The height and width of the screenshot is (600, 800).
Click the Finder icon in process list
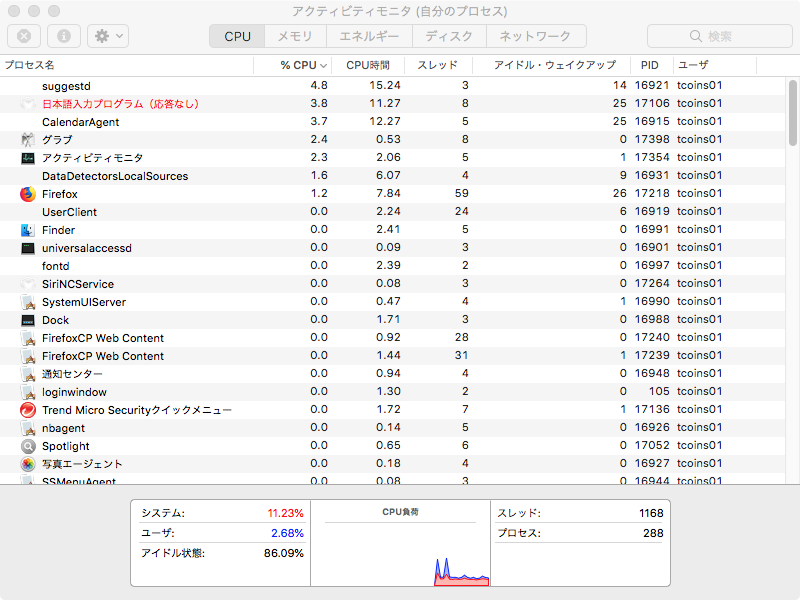coord(28,230)
